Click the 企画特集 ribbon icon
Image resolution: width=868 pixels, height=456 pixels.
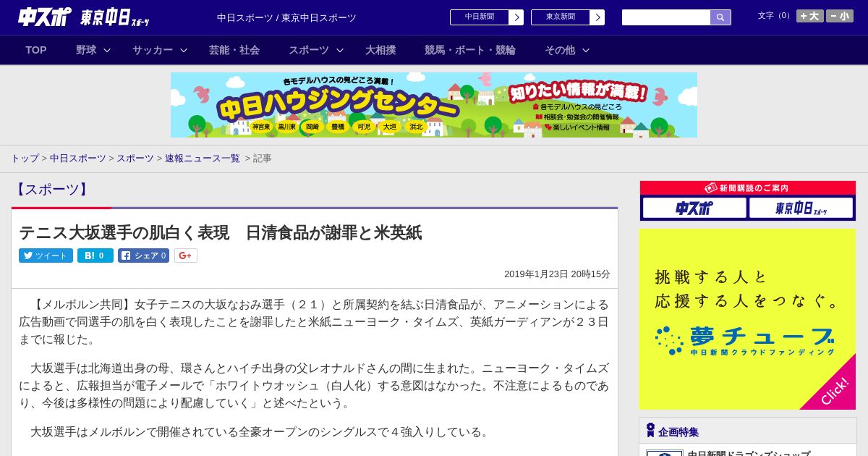(x=650, y=430)
